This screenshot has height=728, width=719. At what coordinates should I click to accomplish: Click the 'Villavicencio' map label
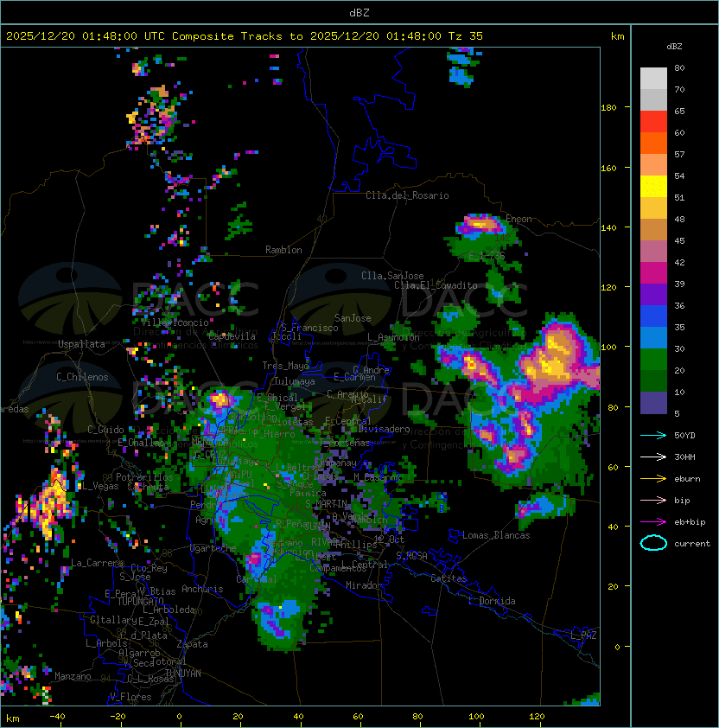click(175, 322)
